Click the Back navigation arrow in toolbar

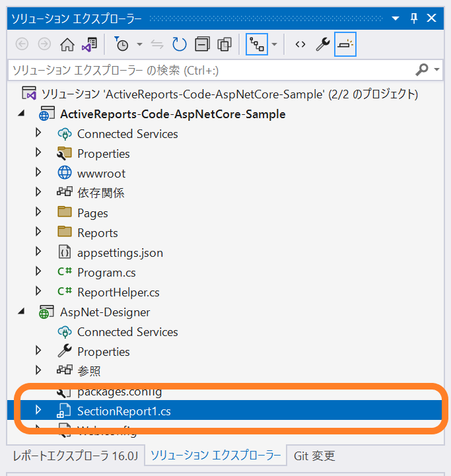click(x=22, y=44)
